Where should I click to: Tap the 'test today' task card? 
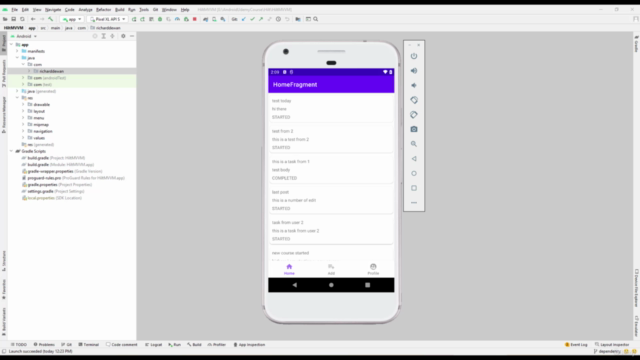pyautogui.click(x=331, y=109)
